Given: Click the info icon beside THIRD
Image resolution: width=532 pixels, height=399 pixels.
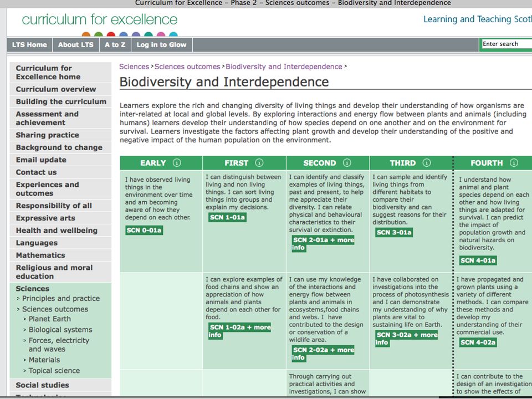Looking at the screenshot, I should (427, 163).
